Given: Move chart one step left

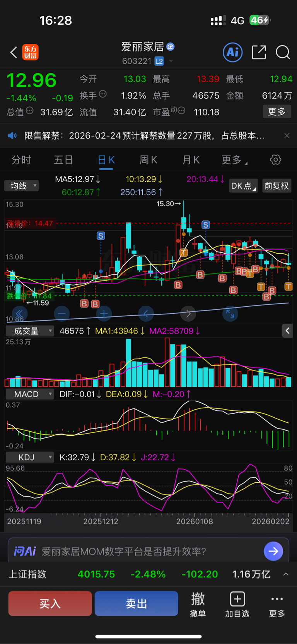Looking at the screenshot, I should [x=146, y=313].
